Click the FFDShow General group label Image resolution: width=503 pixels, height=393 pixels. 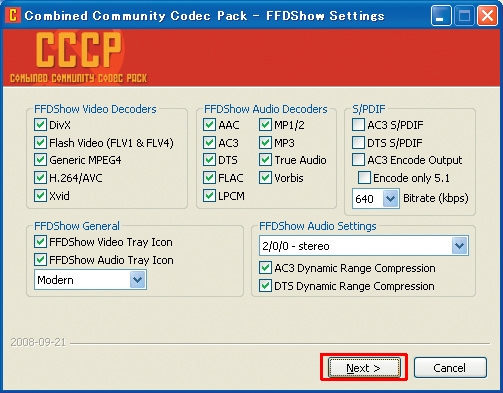pyautogui.click(x=77, y=226)
